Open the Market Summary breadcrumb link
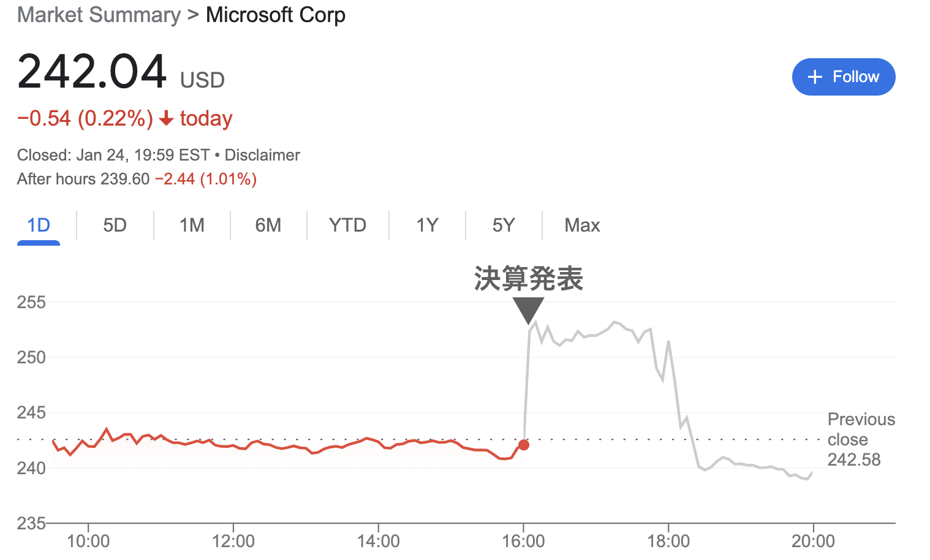The width and height of the screenshot is (930, 560). point(99,15)
